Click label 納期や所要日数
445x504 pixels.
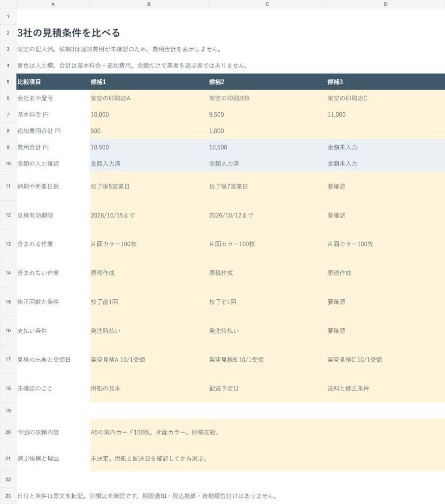(38, 187)
